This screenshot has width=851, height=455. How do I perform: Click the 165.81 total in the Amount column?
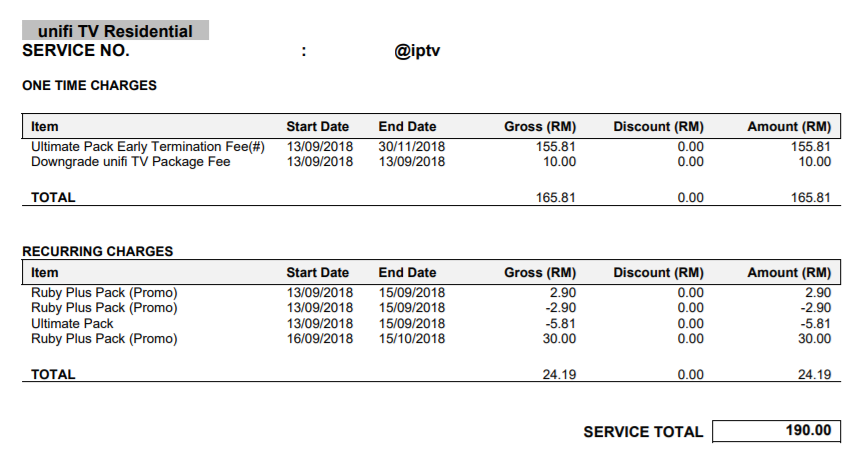(x=811, y=198)
